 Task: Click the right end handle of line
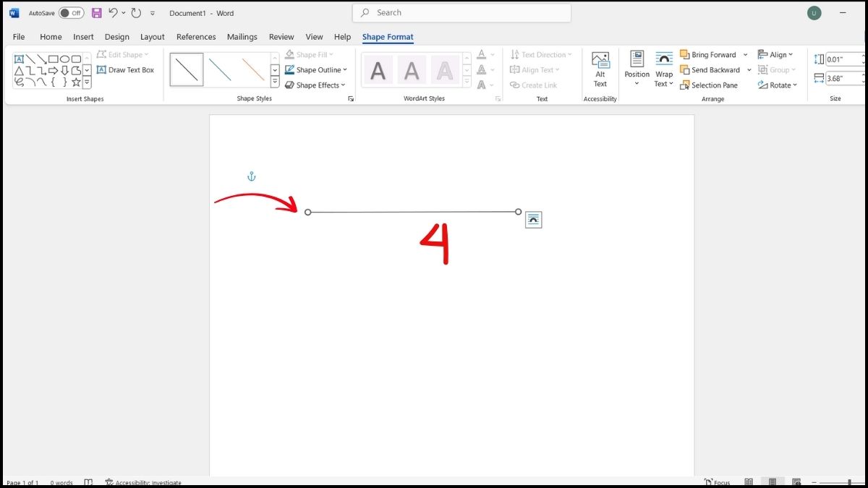pos(518,212)
